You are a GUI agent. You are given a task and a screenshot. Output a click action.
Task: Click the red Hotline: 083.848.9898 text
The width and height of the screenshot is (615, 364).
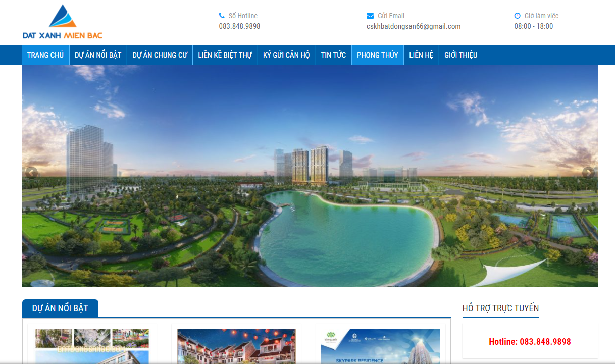click(x=530, y=342)
